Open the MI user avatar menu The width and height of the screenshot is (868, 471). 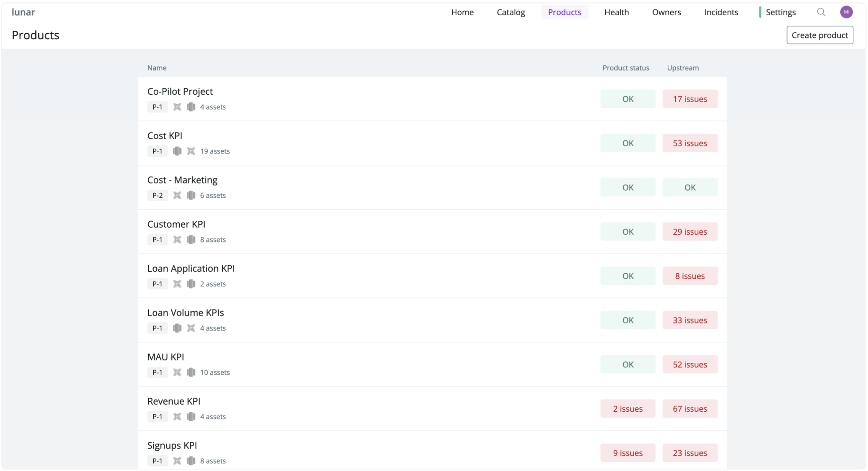coord(846,12)
